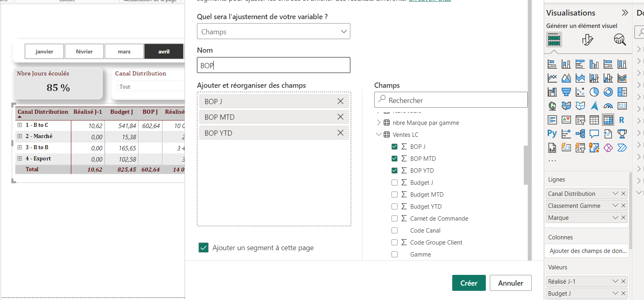The height and width of the screenshot is (300, 644).
Task: Click the Rechercher search field
Action: [451, 100]
